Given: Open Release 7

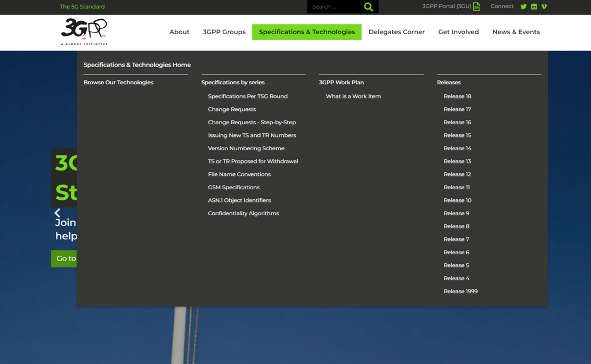Looking at the screenshot, I should pyautogui.click(x=457, y=239).
